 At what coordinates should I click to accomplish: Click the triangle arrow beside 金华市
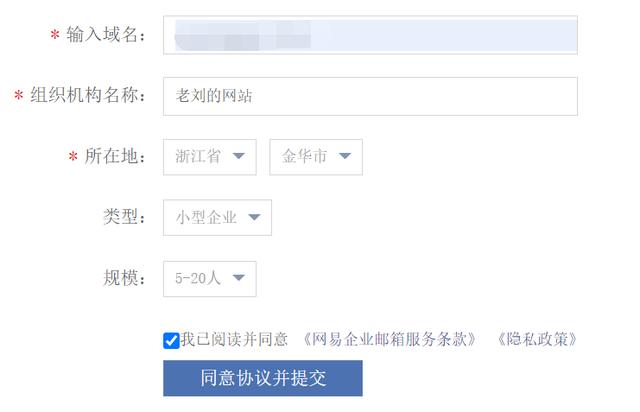tap(345, 156)
